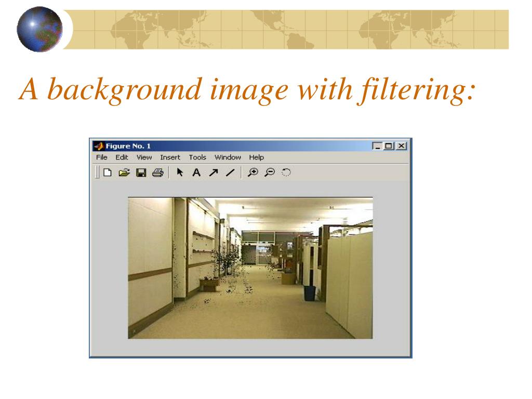Select the Insert Line tool

(x=230, y=172)
